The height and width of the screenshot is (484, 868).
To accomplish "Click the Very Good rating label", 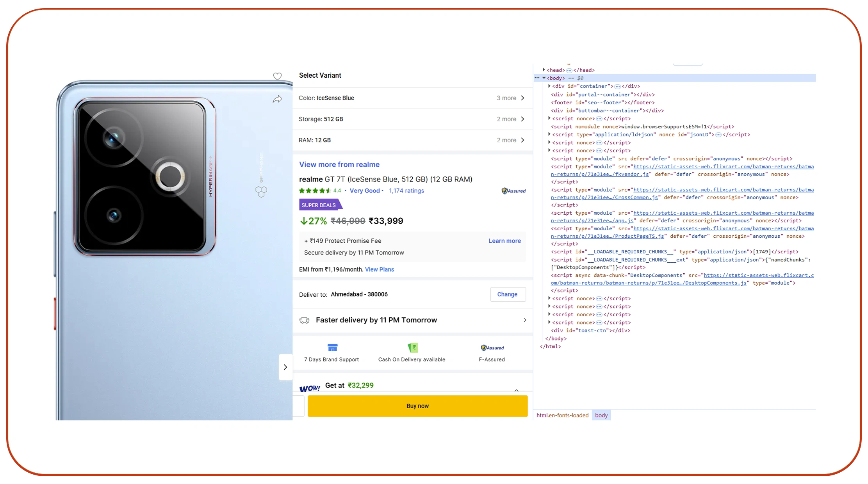I will point(365,191).
